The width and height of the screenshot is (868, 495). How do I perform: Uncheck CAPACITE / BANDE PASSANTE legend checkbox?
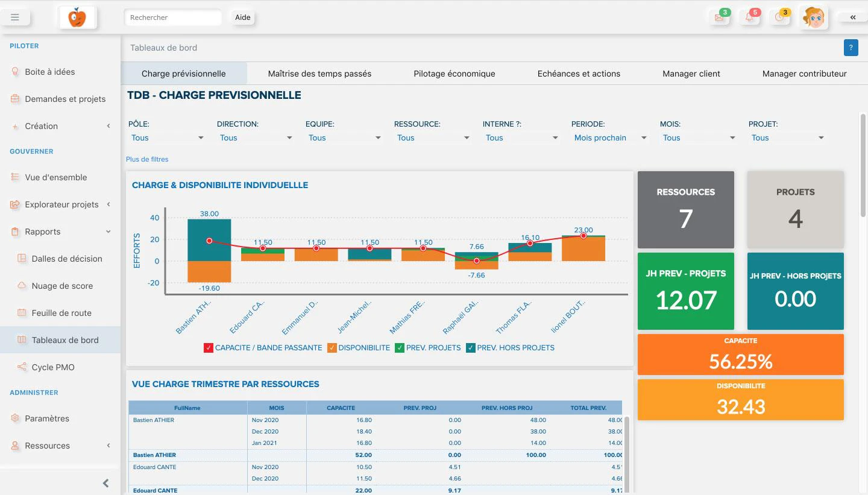click(x=209, y=348)
